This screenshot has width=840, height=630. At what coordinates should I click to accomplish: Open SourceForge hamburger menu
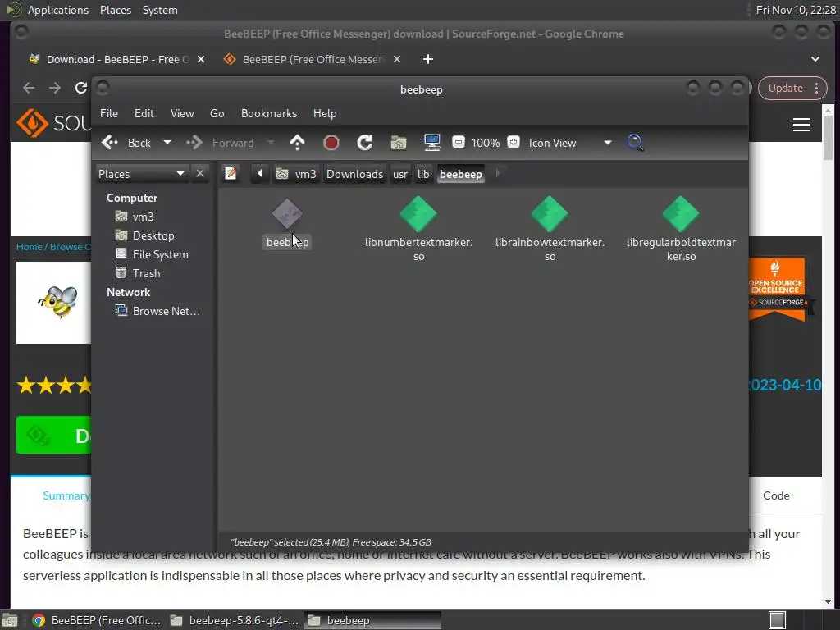(801, 125)
